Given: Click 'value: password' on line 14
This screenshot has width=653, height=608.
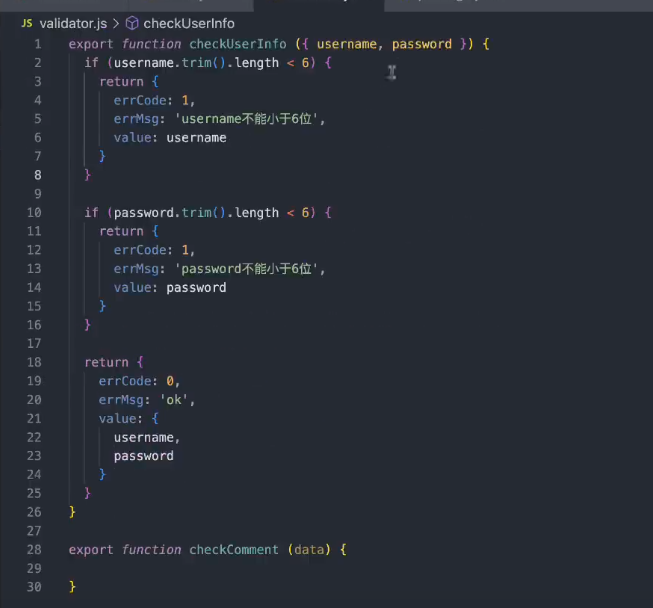Looking at the screenshot, I should 170,288.
